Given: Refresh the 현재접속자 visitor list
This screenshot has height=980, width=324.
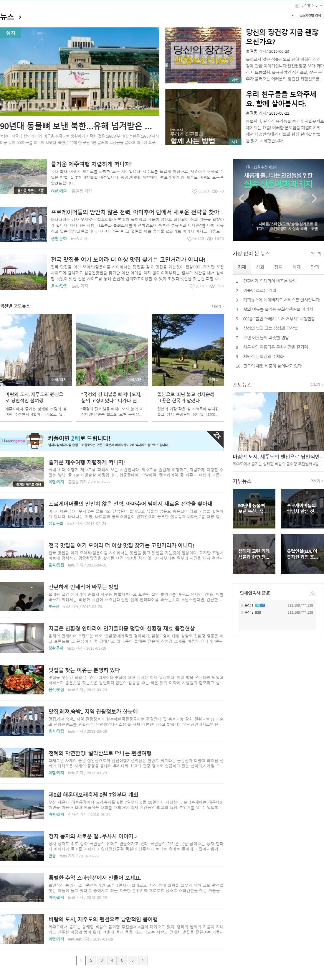Looking at the screenshot, I should (312, 593).
